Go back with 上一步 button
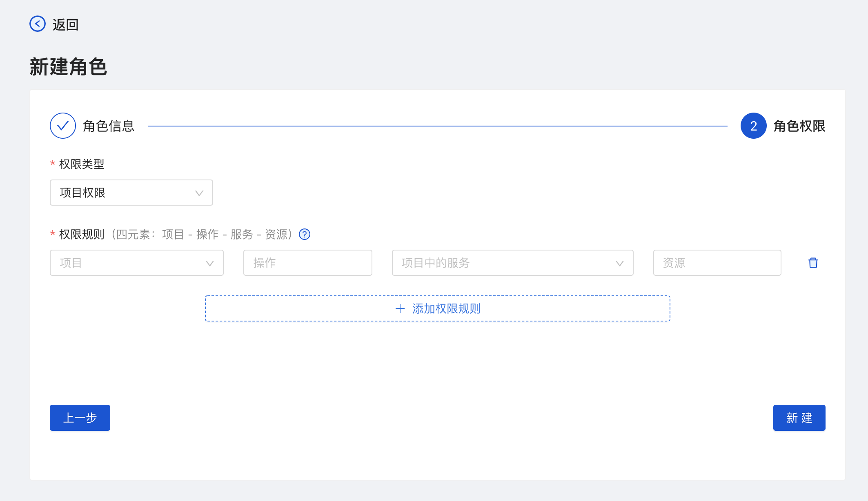The image size is (868, 501). tap(80, 418)
